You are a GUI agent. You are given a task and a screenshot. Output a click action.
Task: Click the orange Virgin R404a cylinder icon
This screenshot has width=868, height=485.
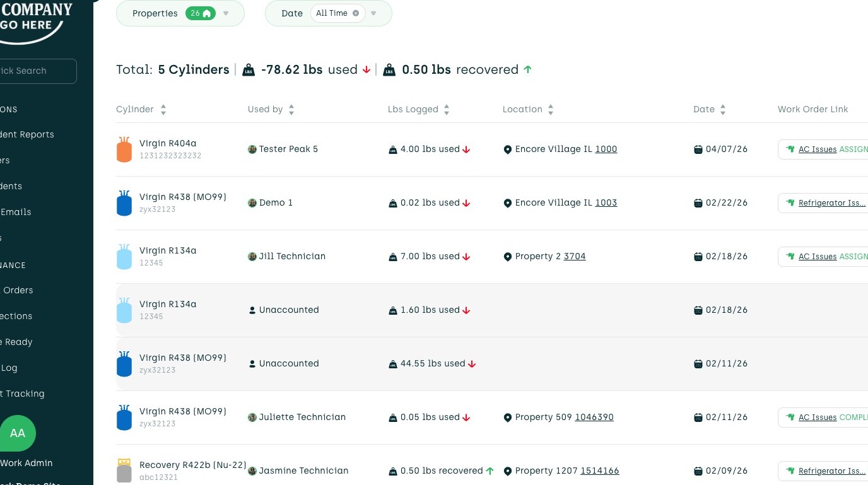coord(124,149)
